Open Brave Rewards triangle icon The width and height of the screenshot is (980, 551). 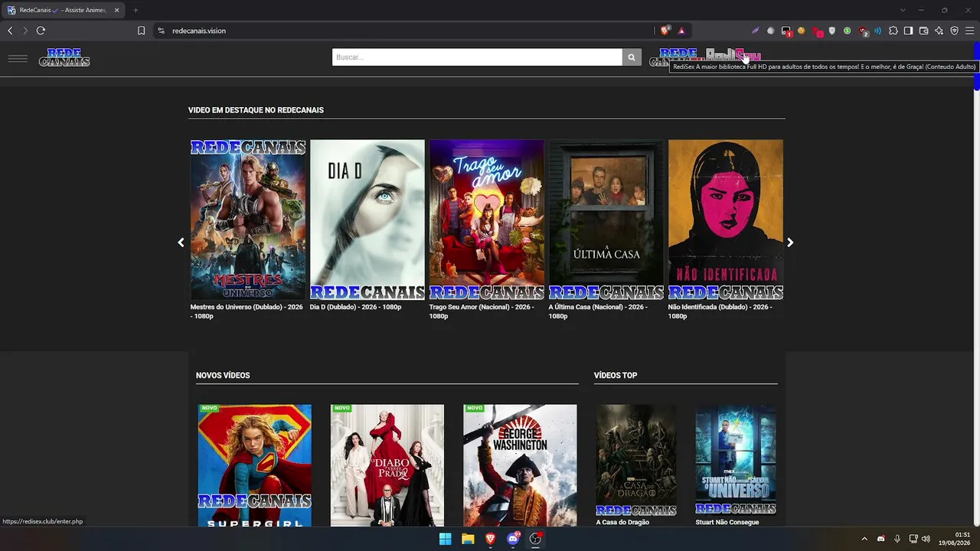click(x=681, y=31)
